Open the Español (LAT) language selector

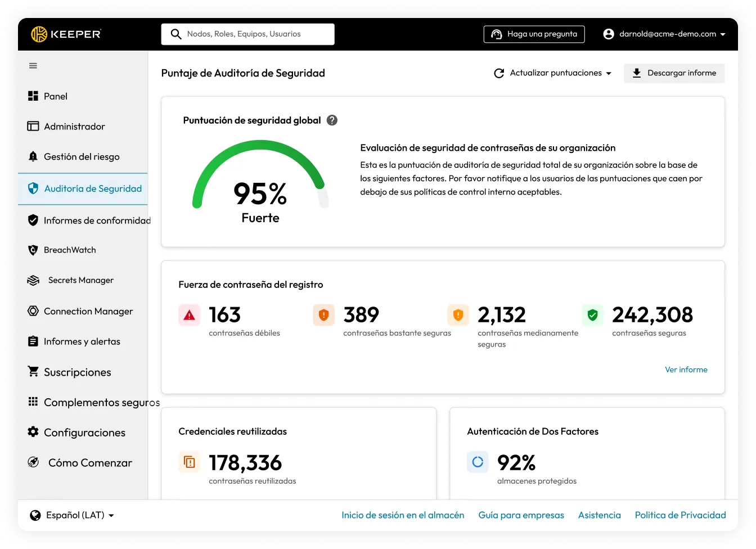[x=72, y=515]
